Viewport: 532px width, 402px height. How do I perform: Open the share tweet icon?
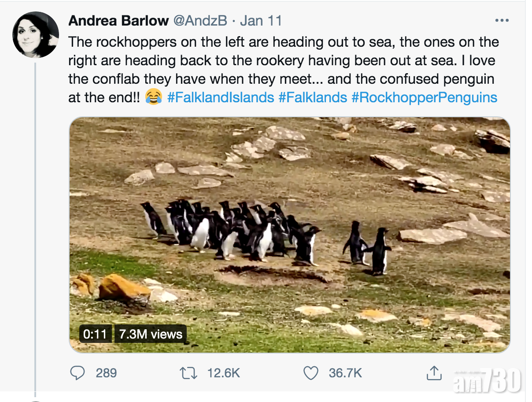pos(434,373)
